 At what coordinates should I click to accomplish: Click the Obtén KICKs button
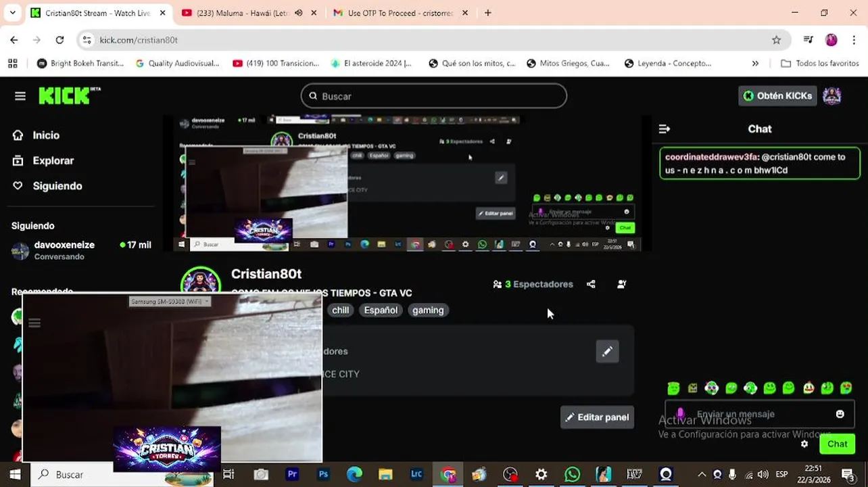point(777,96)
